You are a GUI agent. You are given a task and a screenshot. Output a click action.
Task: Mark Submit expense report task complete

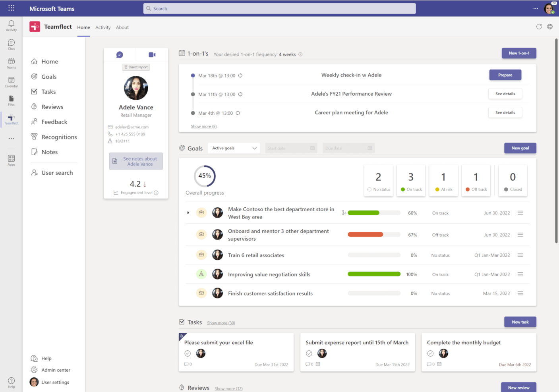point(309,353)
